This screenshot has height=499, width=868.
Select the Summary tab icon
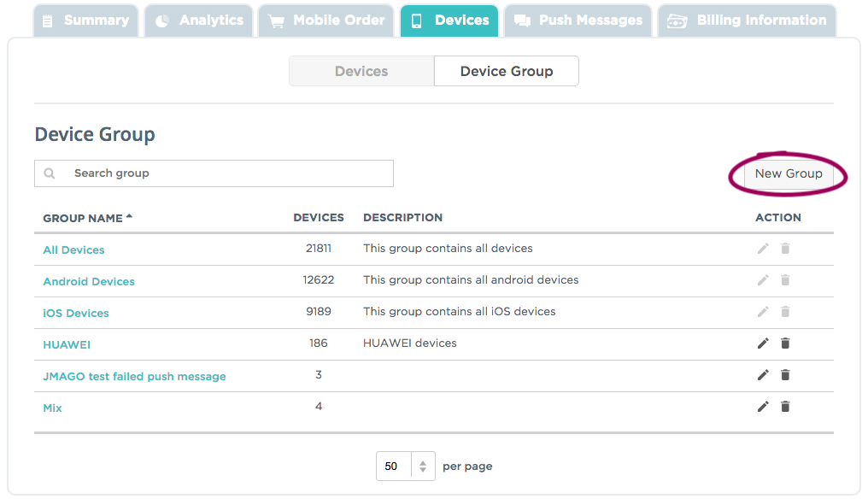click(48, 21)
